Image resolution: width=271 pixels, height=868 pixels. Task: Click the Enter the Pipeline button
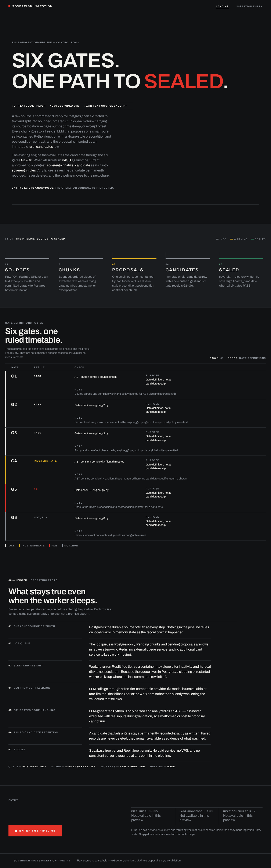click(35, 831)
